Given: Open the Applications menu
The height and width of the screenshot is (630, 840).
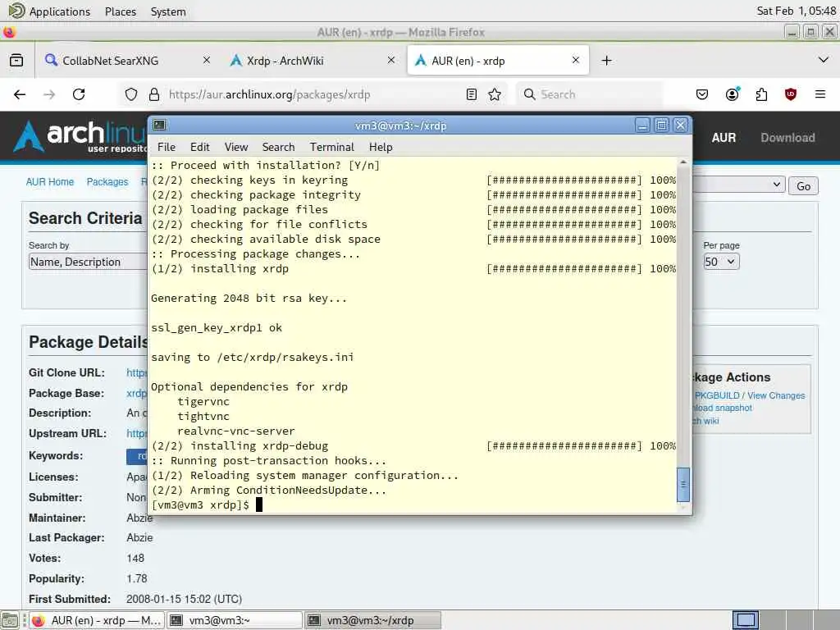Looking at the screenshot, I should pyautogui.click(x=59, y=11).
